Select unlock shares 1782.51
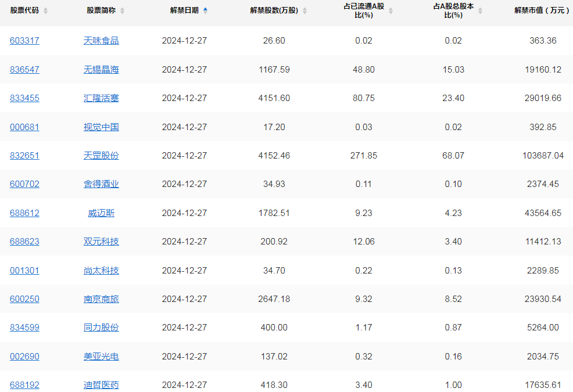This screenshot has height=392, width=573. pos(274,213)
